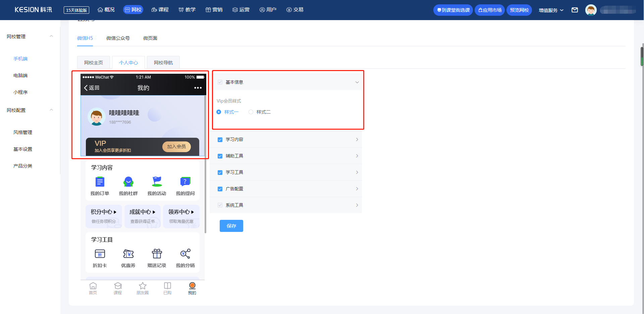Select 样式二 radio button

[251, 112]
